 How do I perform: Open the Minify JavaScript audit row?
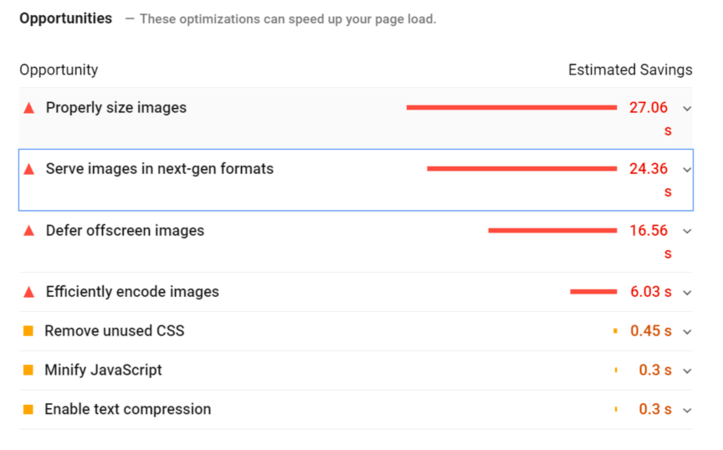coord(103,370)
